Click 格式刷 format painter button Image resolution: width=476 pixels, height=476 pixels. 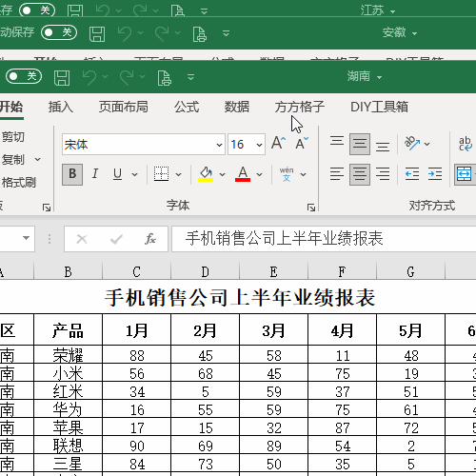point(19,183)
